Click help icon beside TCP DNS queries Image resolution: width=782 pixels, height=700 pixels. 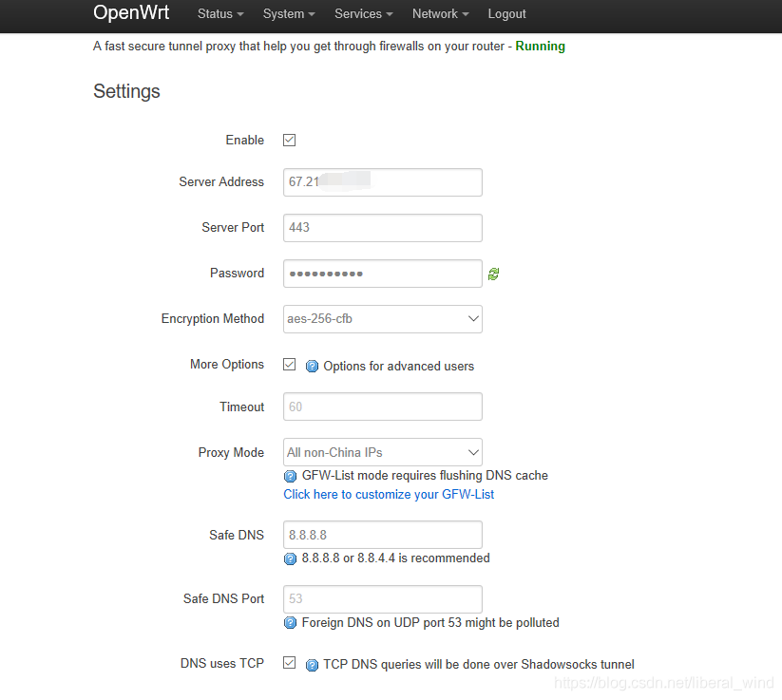312,665
